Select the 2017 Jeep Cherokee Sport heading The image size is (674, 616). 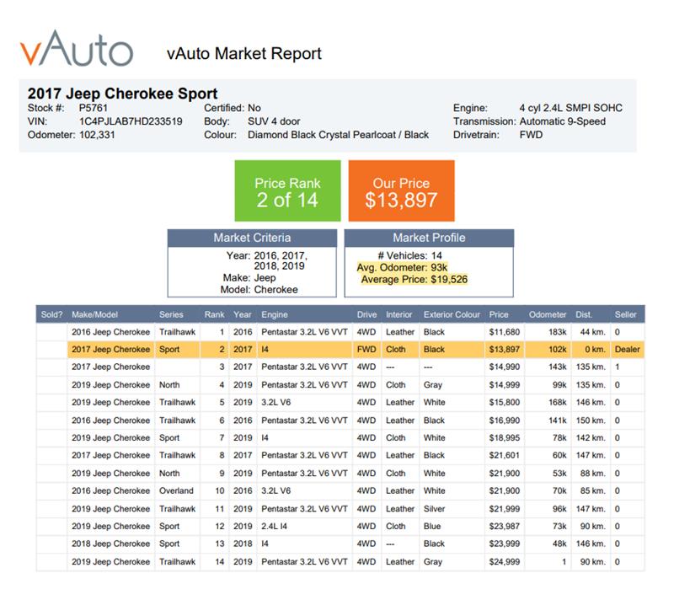(x=122, y=94)
